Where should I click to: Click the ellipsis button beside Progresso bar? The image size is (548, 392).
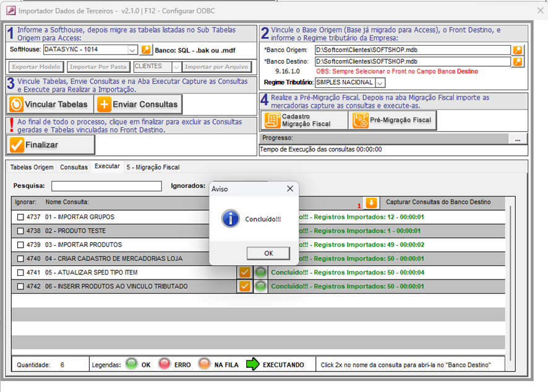(517, 139)
